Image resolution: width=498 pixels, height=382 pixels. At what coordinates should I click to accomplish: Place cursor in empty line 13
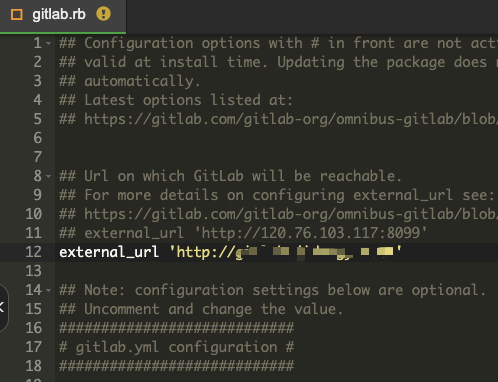pyautogui.click(x=277, y=271)
